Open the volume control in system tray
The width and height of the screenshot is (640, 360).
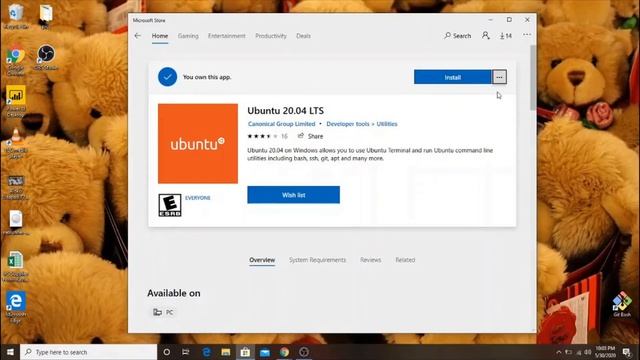(x=588, y=352)
